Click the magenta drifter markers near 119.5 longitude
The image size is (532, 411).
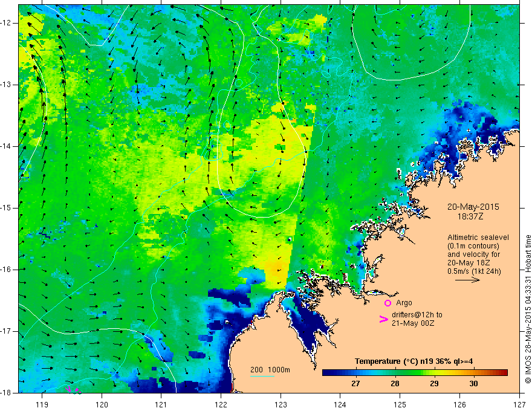point(73,390)
